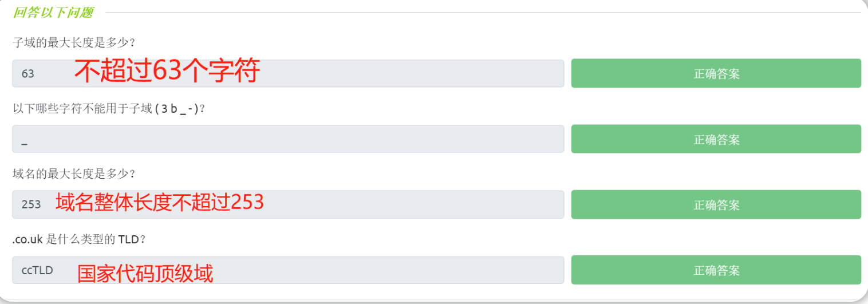Image resolution: width=868 pixels, height=304 pixels.
Task: Click the red note 不超过63个字符
Action: coord(167,72)
